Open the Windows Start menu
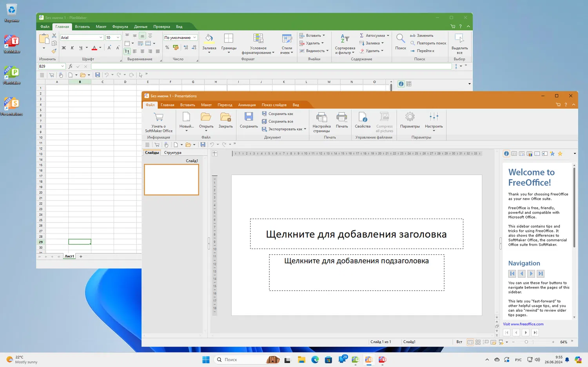 [206, 360]
